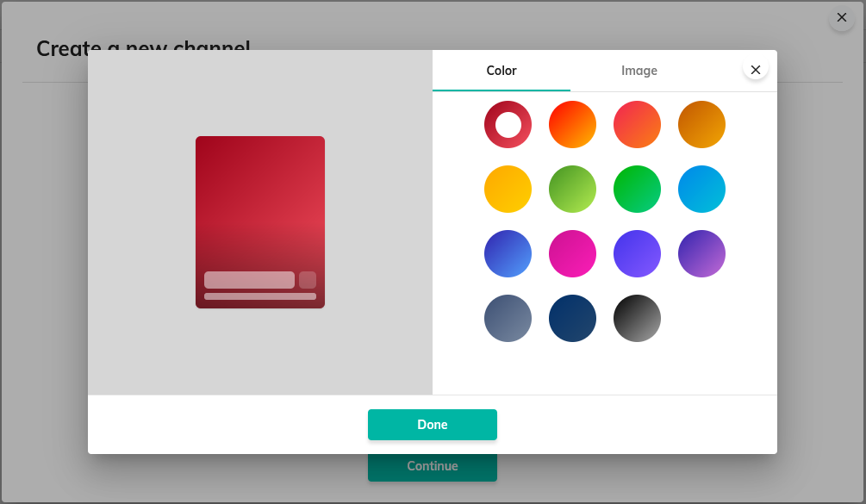Select the crimson red gradient swatch
Image resolution: width=866 pixels, height=504 pixels.
[x=508, y=125]
